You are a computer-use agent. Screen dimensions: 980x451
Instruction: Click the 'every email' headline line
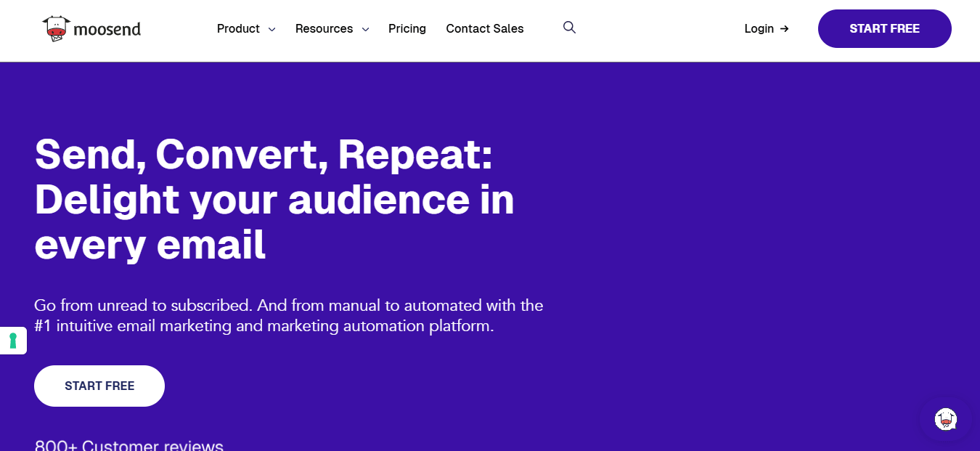[150, 245]
